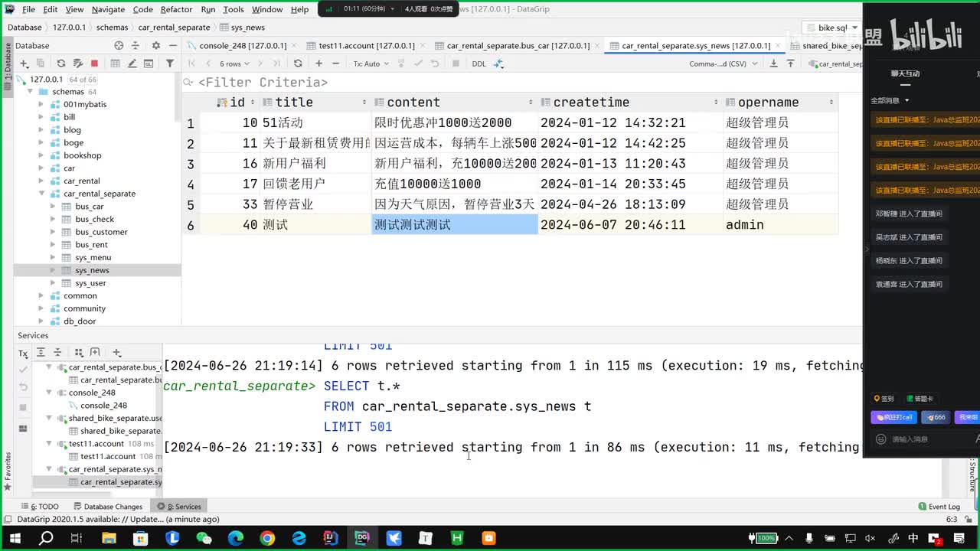Switch to car_rental_separate.bus_car tab
The image size is (980, 551).
(518, 46)
